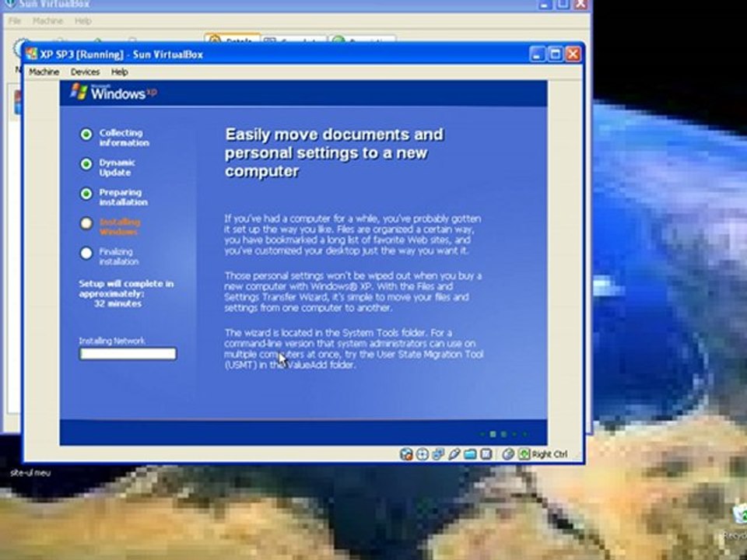
Task: Click the Right Ctrl host key label
Action: click(549, 454)
